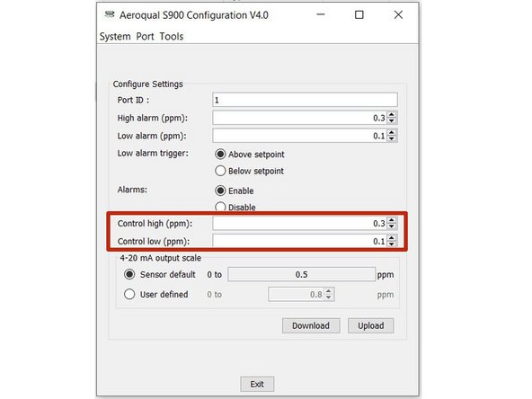Click the Low alarm trigger label
532x399 pixels.
[x=153, y=154]
